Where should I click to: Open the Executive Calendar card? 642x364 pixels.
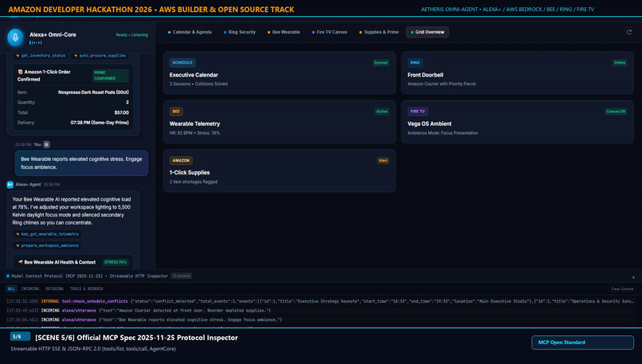pos(280,73)
